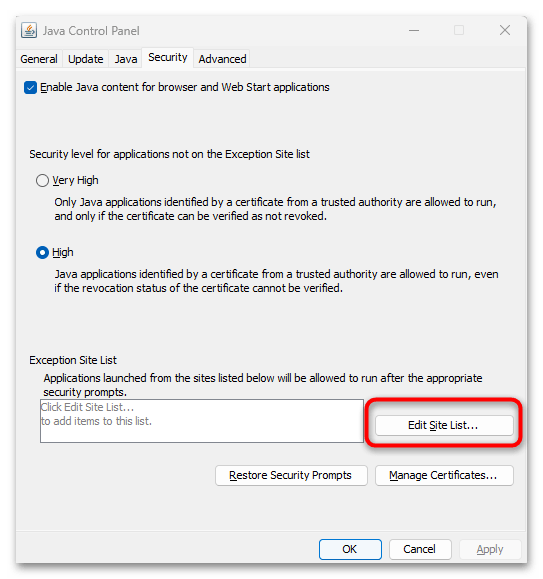Image resolution: width=543 pixels, height=579 pixels.
Task: Close the Java Control Panel window
Action: point(505,30)
